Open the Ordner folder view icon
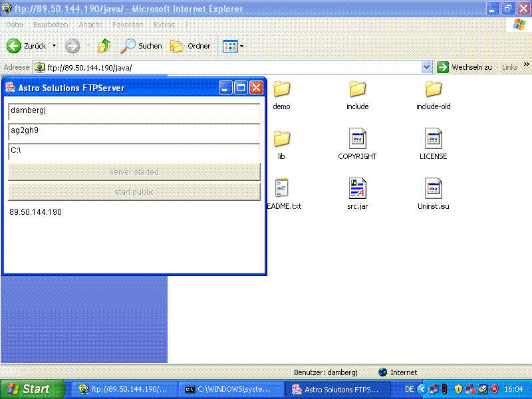Screen dimensions: 532x399 point(181,46)
